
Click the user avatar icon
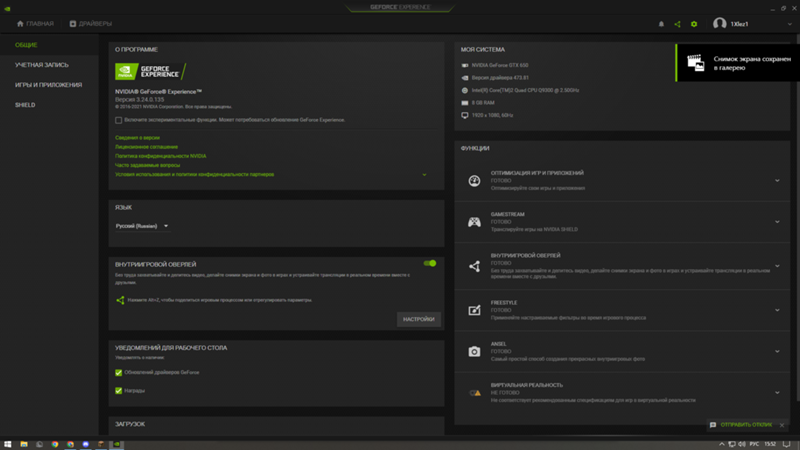pyautogui.click(x=719, y=23)
